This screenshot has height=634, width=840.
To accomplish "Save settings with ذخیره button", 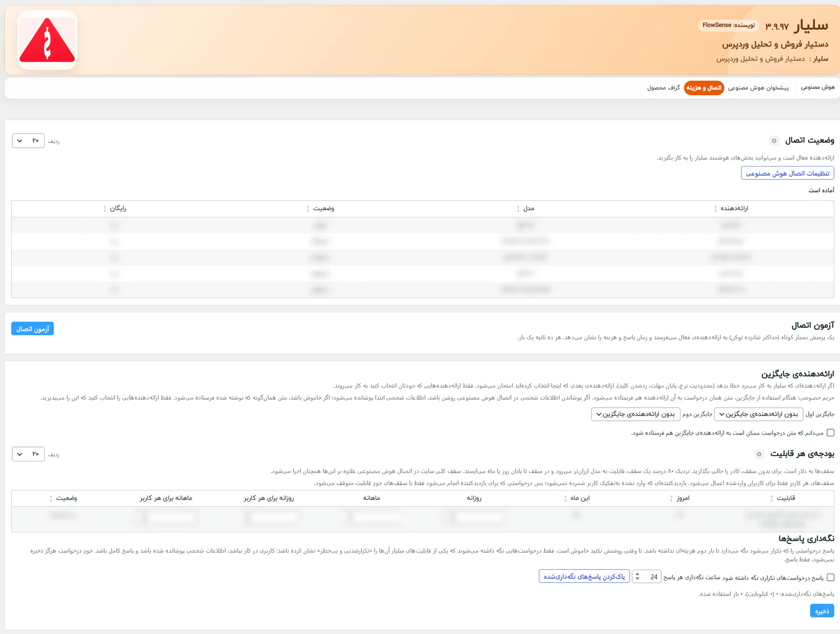I will click(822, 611).
